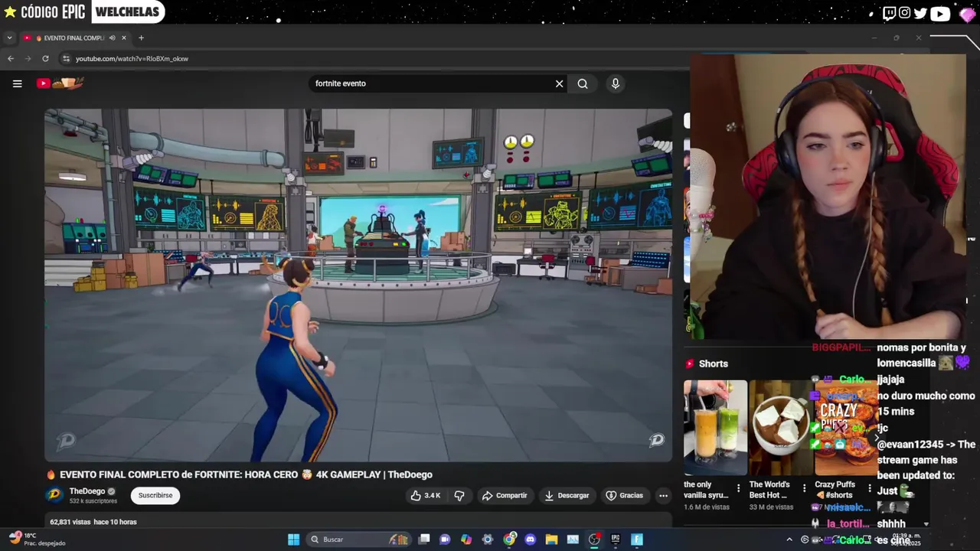This screenshot has width=980, height=551.
Task: Submit search with magnifier button
Action: pyautogui.click(x=583, y=83)
